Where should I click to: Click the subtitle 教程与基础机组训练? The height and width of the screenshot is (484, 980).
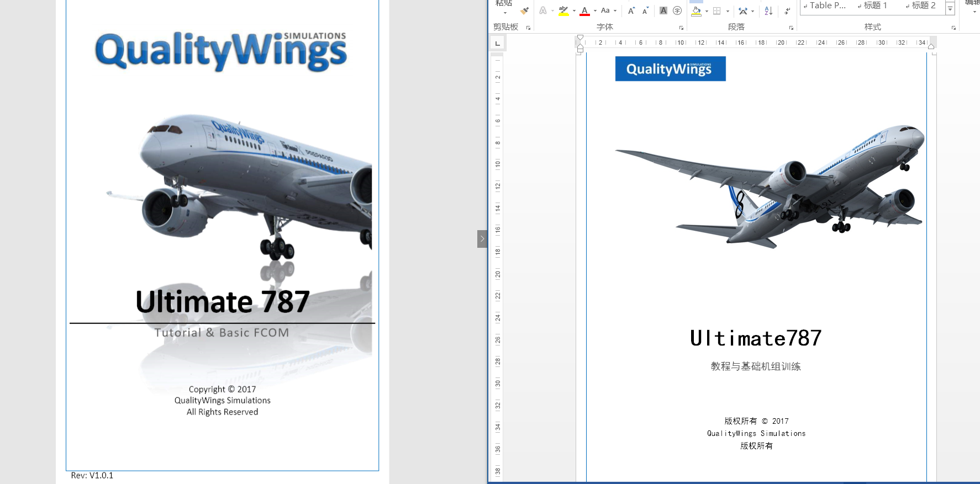pos(756,366)
